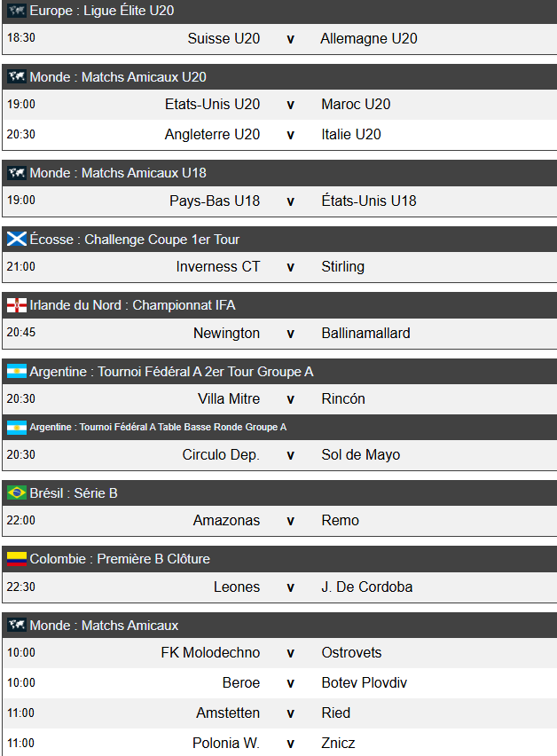Select the Botev Plovdiv team name
Viewport: 557px width, 756px height.
[x=364, y=683]
